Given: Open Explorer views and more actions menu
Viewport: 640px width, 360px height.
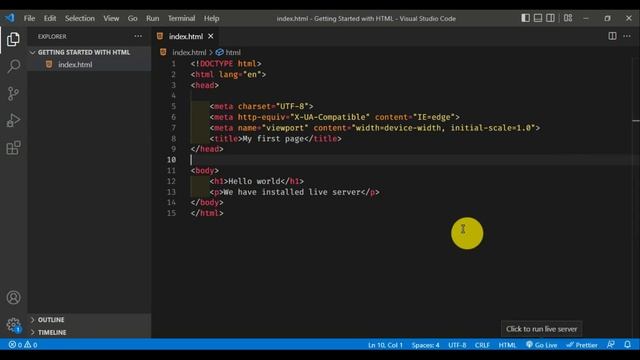Looking at the screenshot, I should click(x=138, y=36).
